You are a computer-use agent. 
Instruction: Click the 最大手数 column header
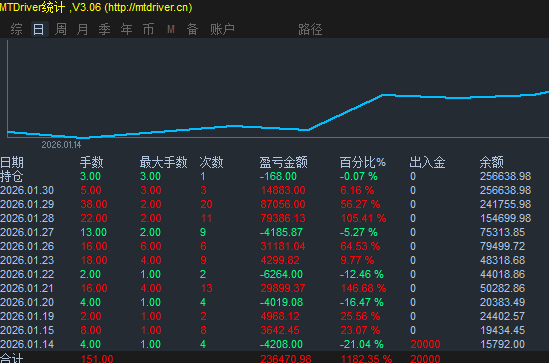(x=164, y=162)
